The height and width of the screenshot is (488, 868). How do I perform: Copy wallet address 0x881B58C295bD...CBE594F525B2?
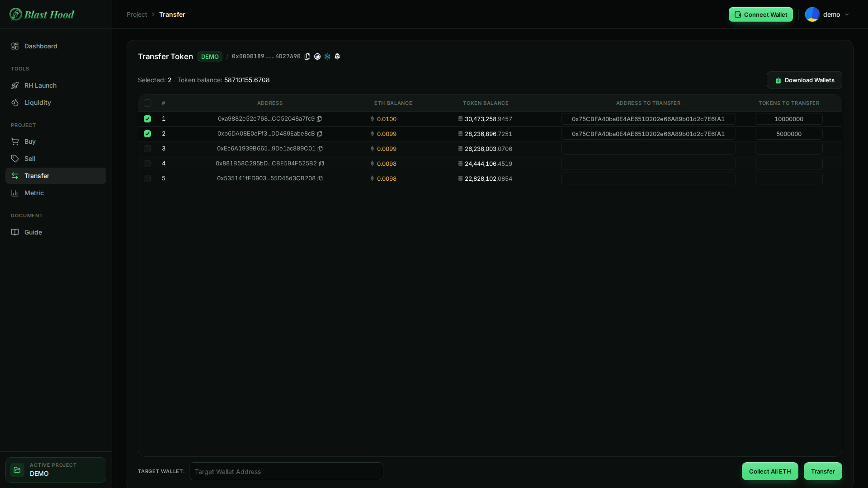click(x=321, y=164)
